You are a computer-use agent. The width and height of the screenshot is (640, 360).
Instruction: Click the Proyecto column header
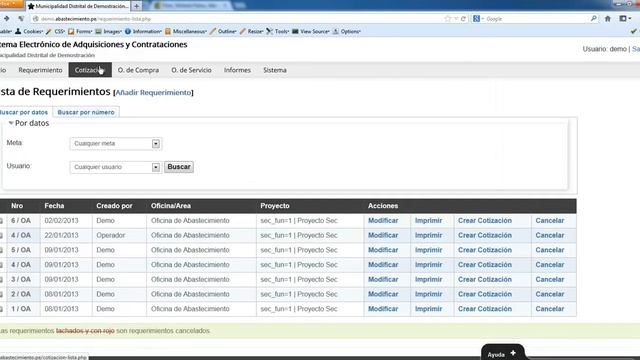pyautogui.click(x=275, y=206)
